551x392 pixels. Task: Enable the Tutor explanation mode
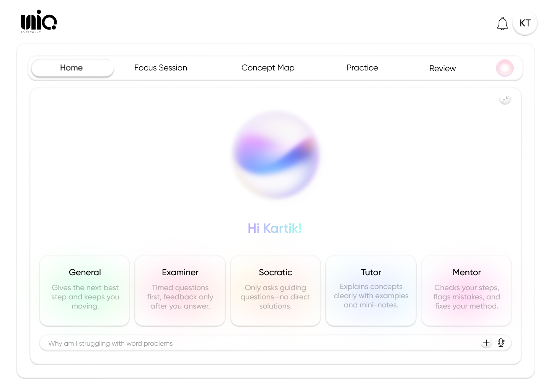click(371, 291)
